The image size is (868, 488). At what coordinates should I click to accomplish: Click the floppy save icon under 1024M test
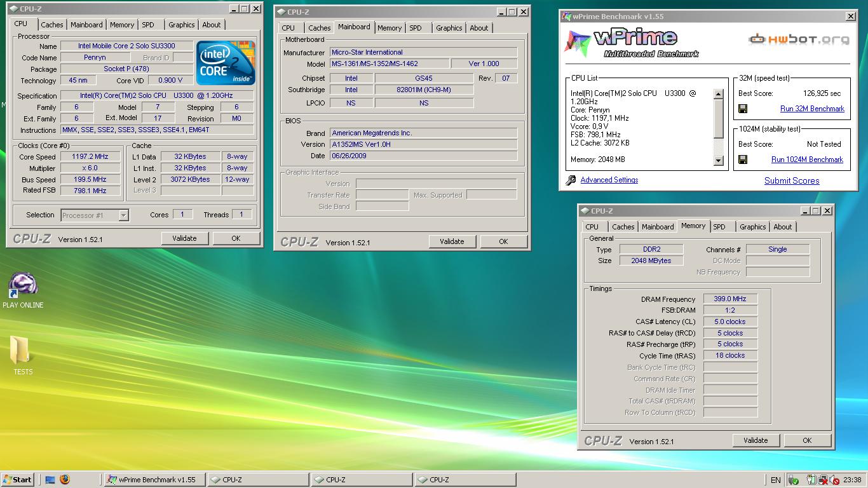click(742, 159)
